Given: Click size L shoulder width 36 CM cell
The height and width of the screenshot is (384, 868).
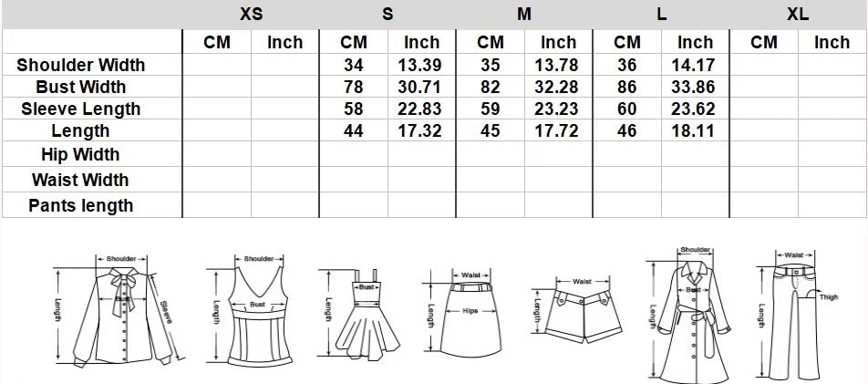Looking at the screenshot, I should pos(627,65).
